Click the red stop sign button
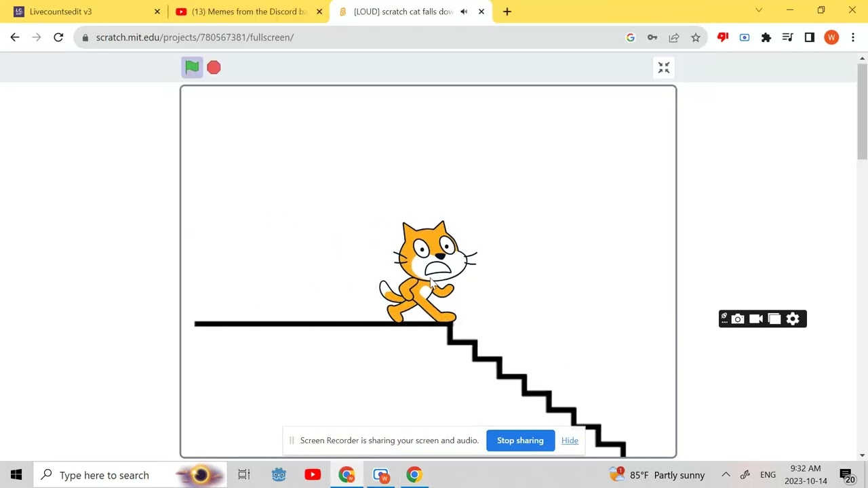The width and height of the screenshot is (868, 488). 214,67
